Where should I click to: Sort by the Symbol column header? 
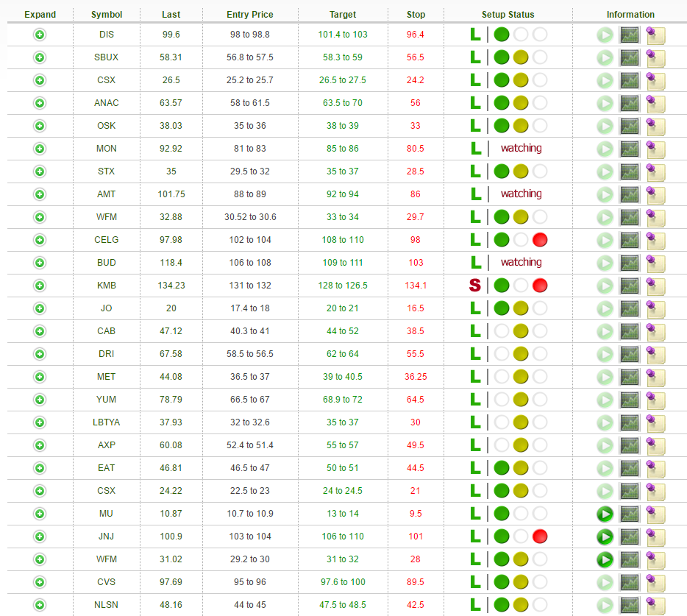pos(107,15)
